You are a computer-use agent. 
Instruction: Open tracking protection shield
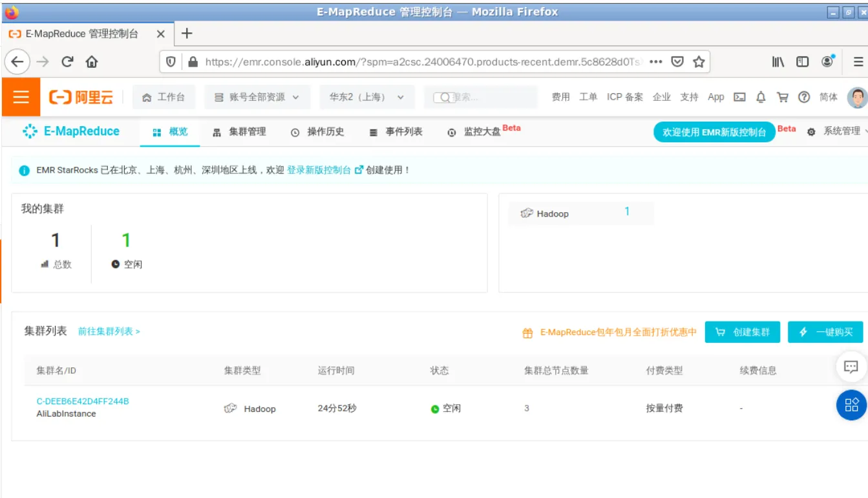pyautogui.click(x=171, y=61)
